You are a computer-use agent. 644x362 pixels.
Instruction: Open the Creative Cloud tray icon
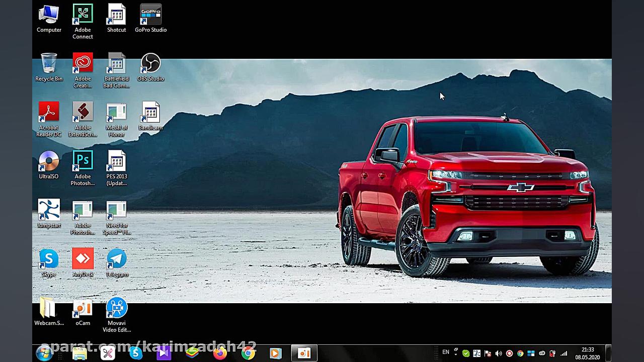[x=542, y=353]
